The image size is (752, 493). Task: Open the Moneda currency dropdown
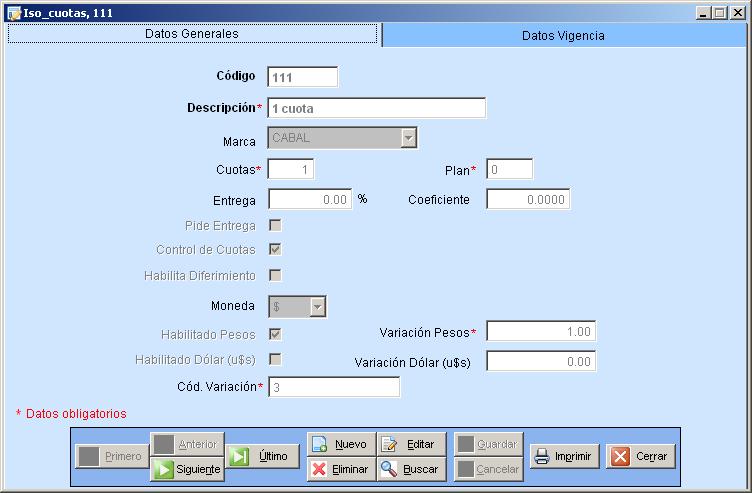coord(317,307)
